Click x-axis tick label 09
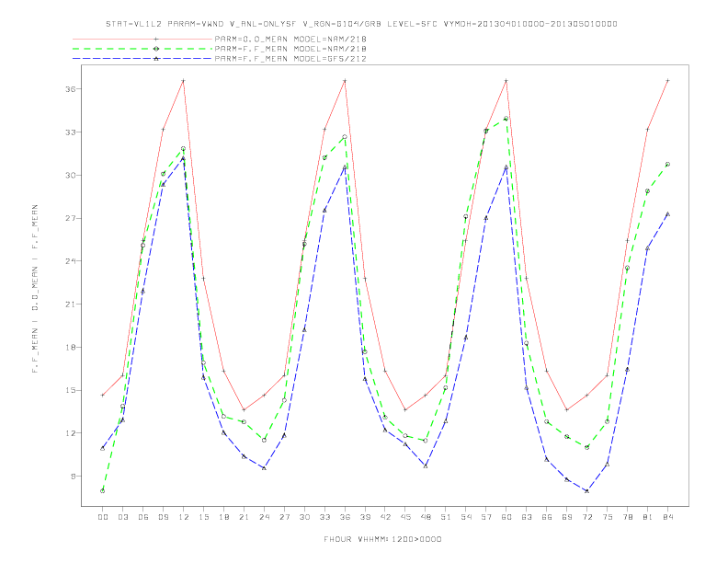 (x=163, y=517)
